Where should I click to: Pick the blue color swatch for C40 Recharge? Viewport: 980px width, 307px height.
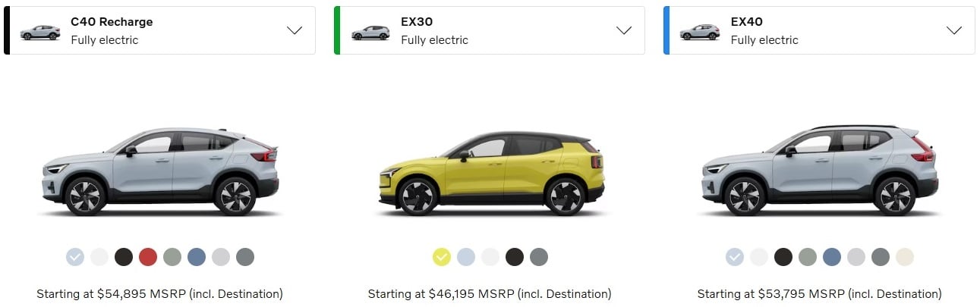click(x=197, y=257)
